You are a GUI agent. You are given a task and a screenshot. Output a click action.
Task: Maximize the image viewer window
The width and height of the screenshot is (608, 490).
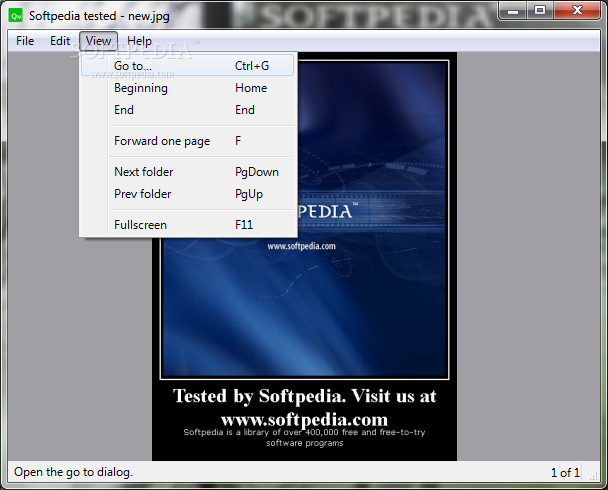[x=540, y=10]
